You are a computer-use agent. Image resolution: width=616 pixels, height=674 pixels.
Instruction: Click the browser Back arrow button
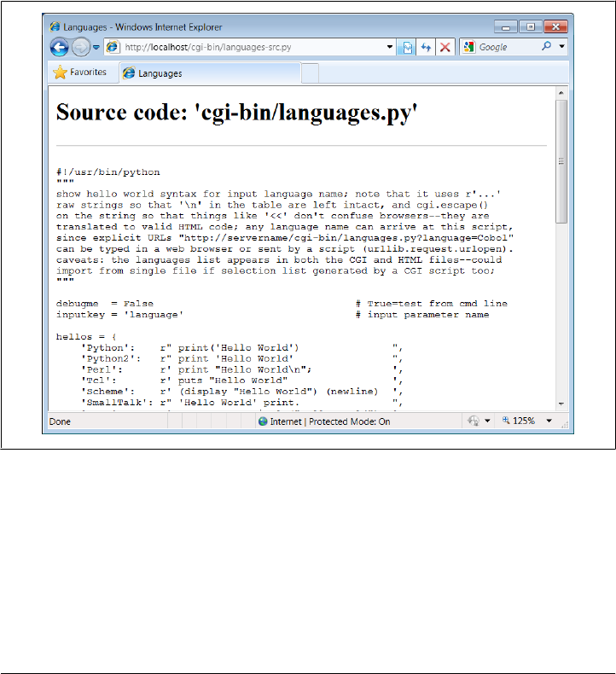pyautogui.click(x=60, y=47)
